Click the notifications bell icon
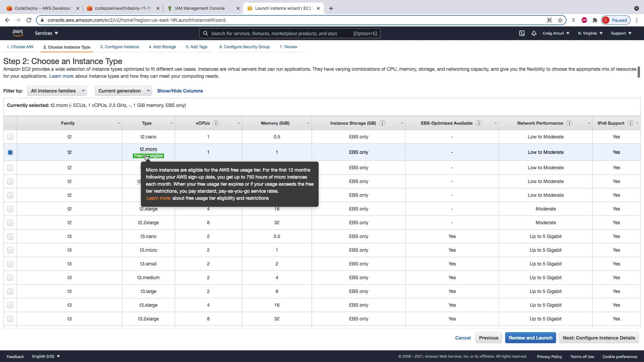644x362 pixels. coord(534,33)
